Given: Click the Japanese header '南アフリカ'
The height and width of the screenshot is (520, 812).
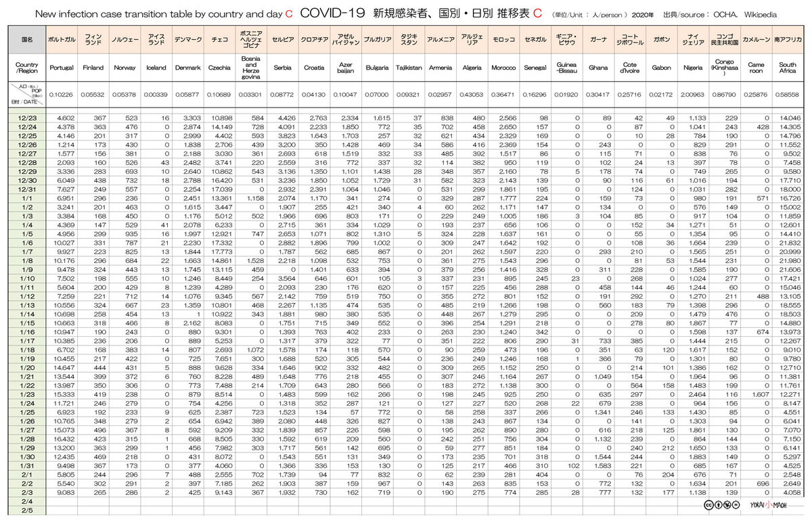Looking at the screenshot, I should pyautogui.click(x=788, y=41).
